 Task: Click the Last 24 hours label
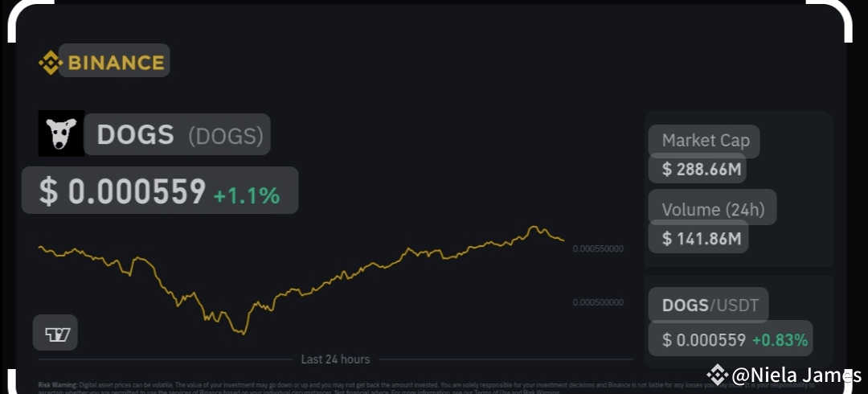point(335,359)
